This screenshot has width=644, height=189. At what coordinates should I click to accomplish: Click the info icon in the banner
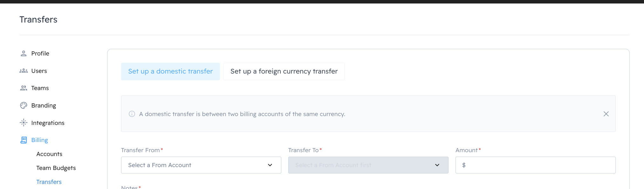click(x=132, y=114)
